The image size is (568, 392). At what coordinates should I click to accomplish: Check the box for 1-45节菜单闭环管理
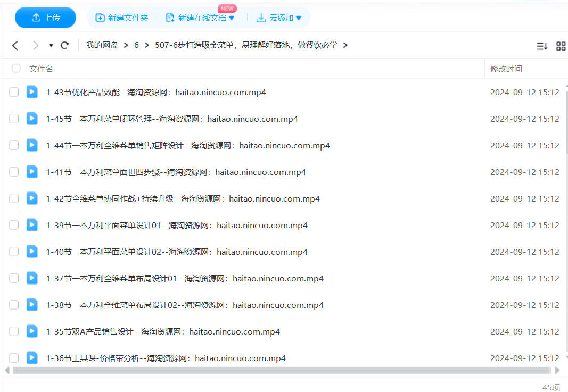tap(14, 119)
